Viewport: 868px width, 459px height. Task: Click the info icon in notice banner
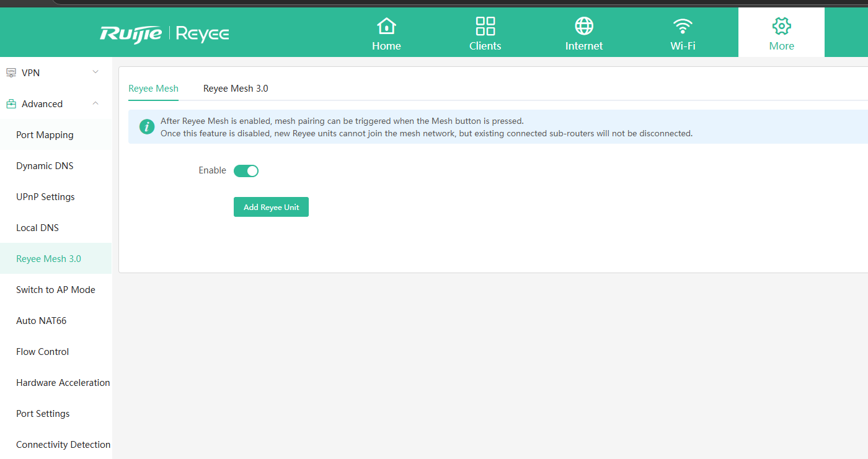click(x=146, y=127)
